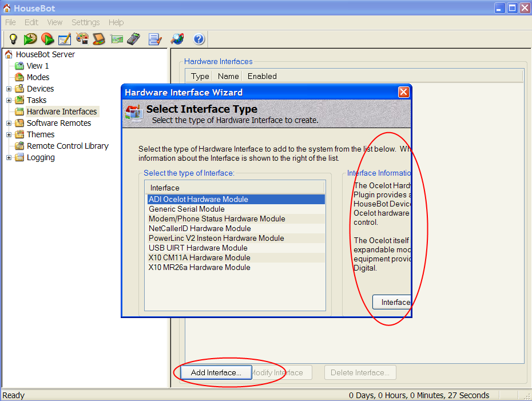The height and width of the screenshot is (401, 532).
Task: Expand the Software Remotes tree node
Action: click(9, 123)
